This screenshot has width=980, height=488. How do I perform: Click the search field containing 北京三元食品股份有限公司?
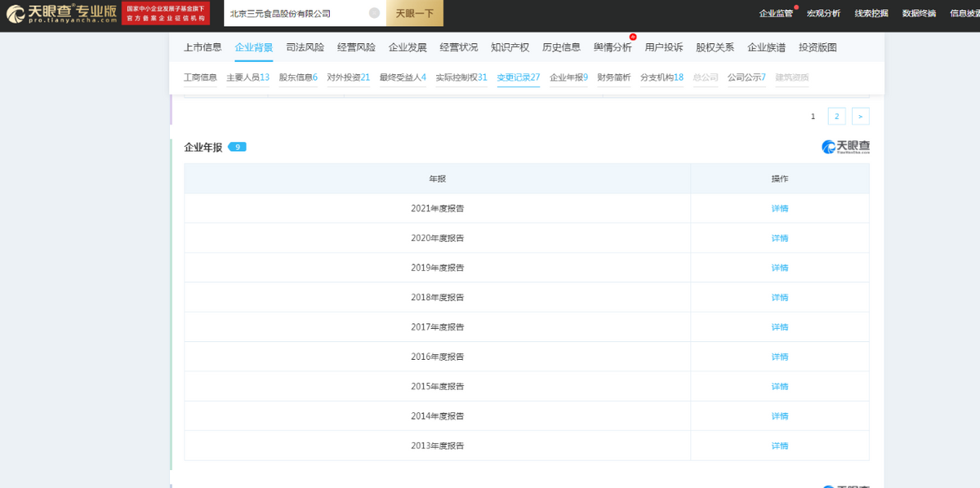click(x=305, y=13)
